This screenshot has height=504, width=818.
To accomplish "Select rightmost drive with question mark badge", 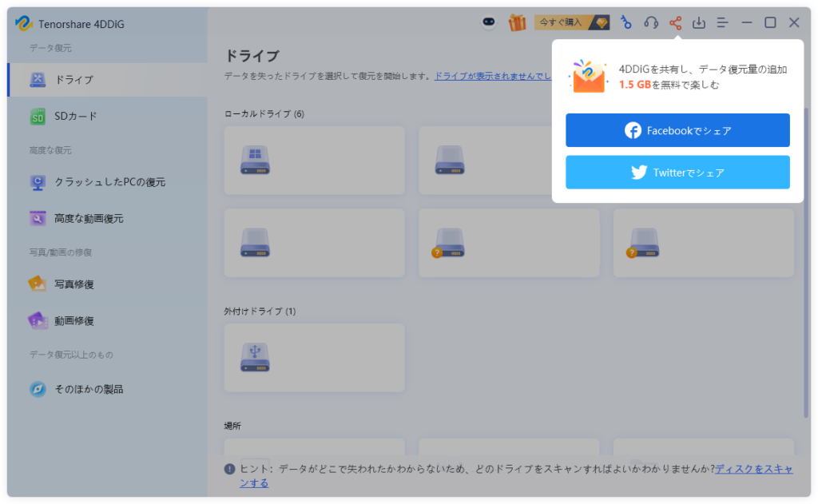I will (703, 243).
